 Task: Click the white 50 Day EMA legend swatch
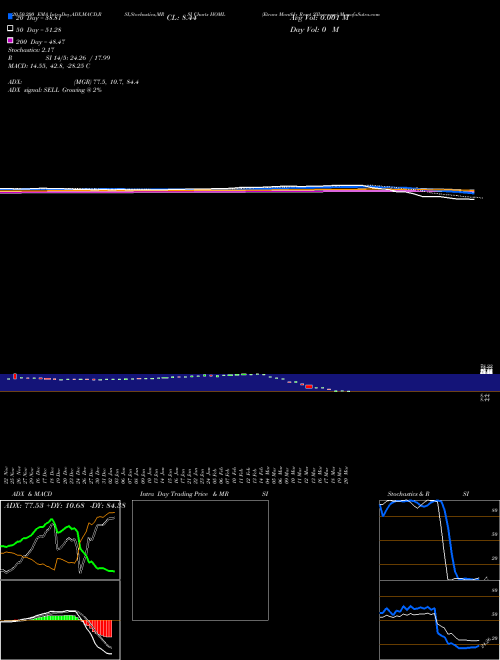(x=10, y=29)
